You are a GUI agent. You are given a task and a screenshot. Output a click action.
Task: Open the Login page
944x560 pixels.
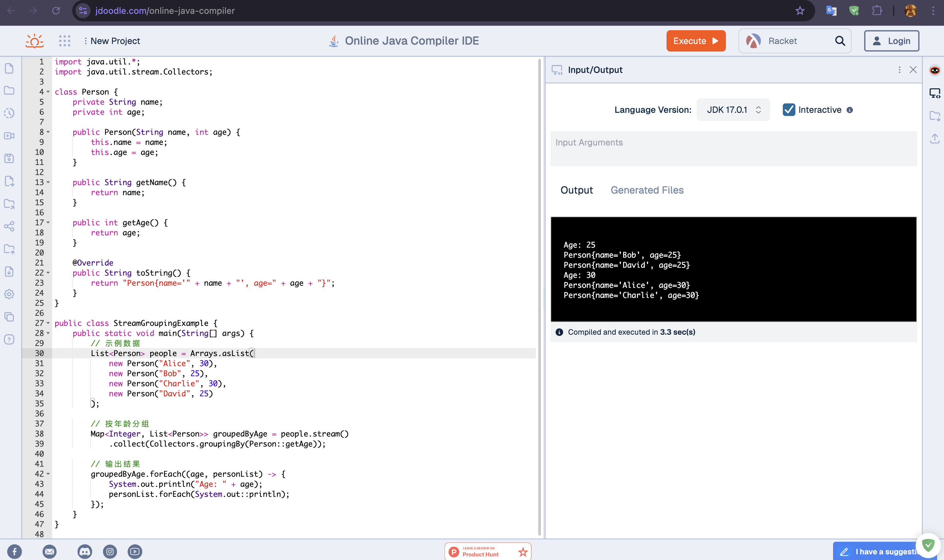891,41
